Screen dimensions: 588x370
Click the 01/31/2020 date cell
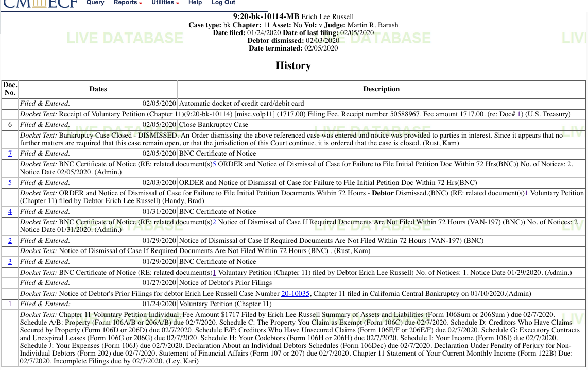tap(159, 212)
